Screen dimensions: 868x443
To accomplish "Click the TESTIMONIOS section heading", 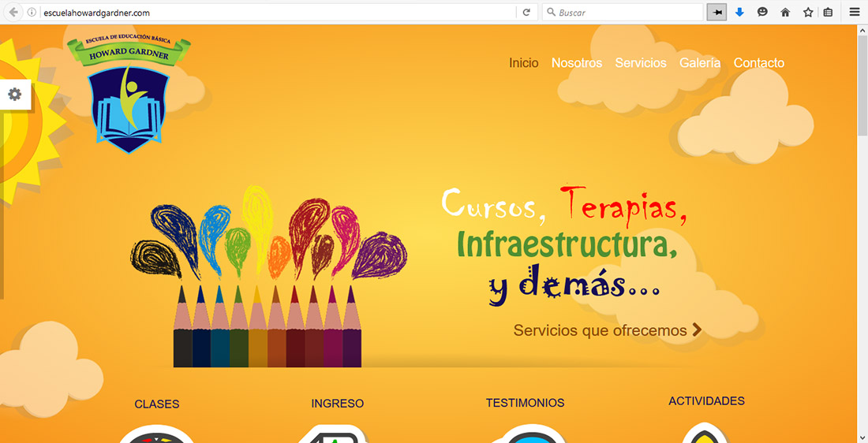I will 525,403.
